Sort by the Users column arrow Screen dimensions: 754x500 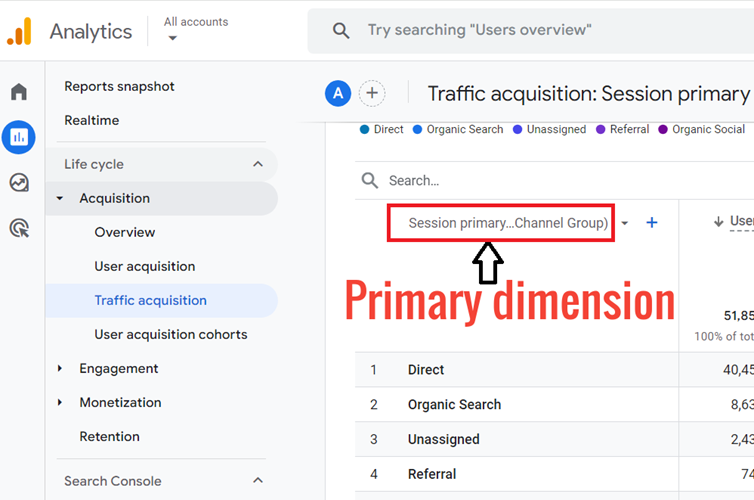[x=718, y=222]
